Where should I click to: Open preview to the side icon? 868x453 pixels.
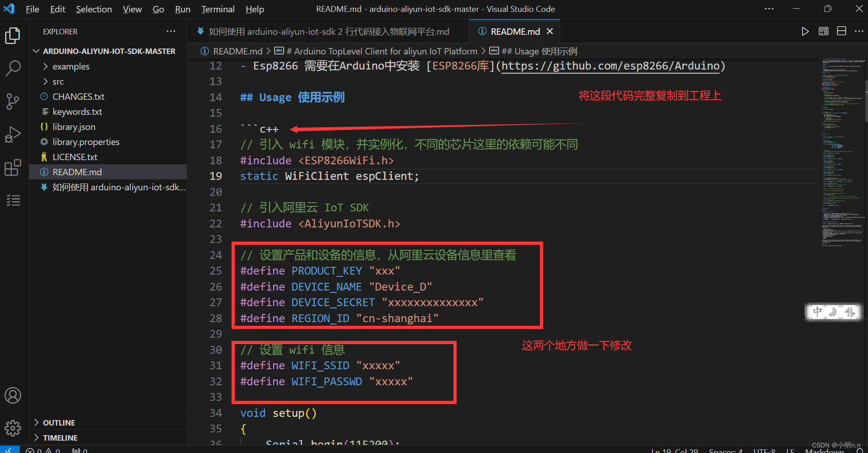click(823, 31)
